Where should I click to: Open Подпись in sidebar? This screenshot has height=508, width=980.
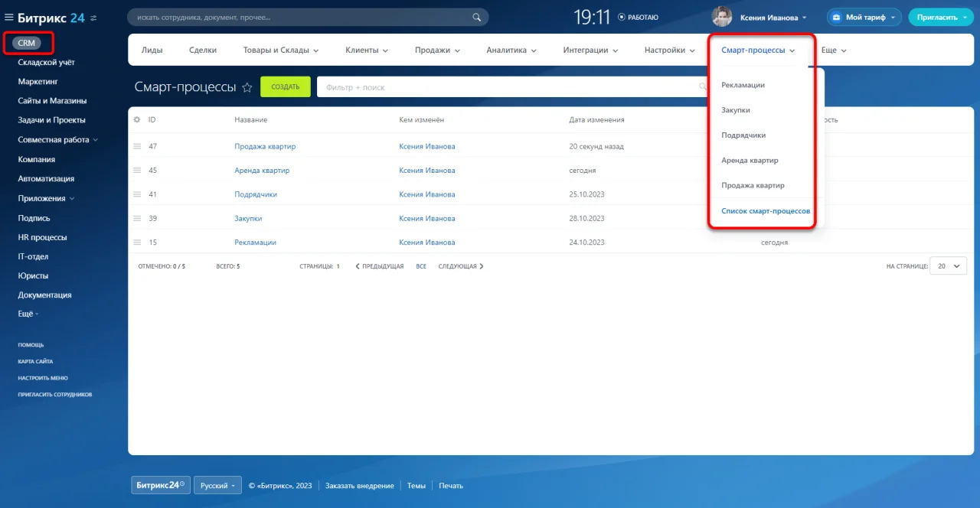[x=34, y=218]
